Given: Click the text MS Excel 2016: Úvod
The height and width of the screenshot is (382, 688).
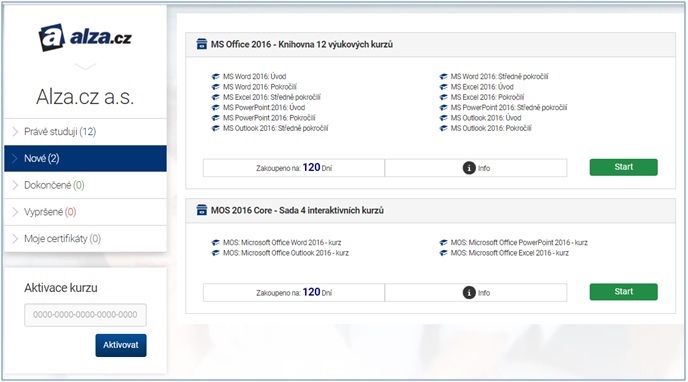Looking at the screenshot, I should (482, 87).
